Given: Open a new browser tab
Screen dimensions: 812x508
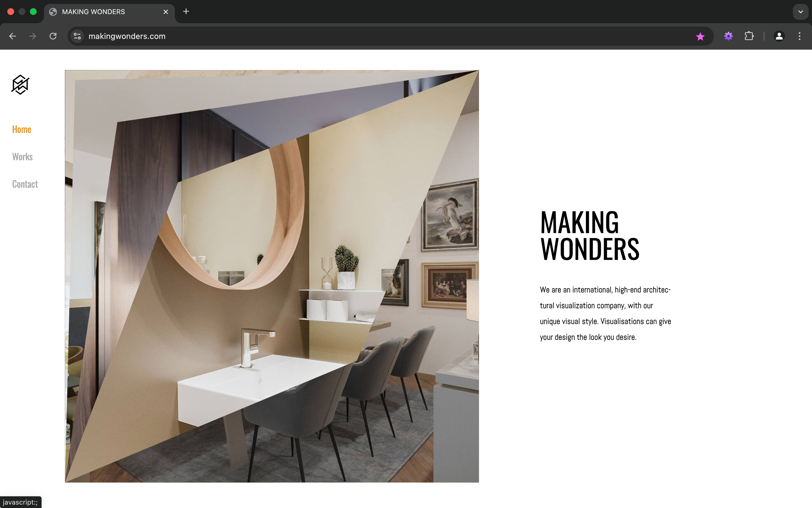Looking at the screenshot, I should point(186,12).
